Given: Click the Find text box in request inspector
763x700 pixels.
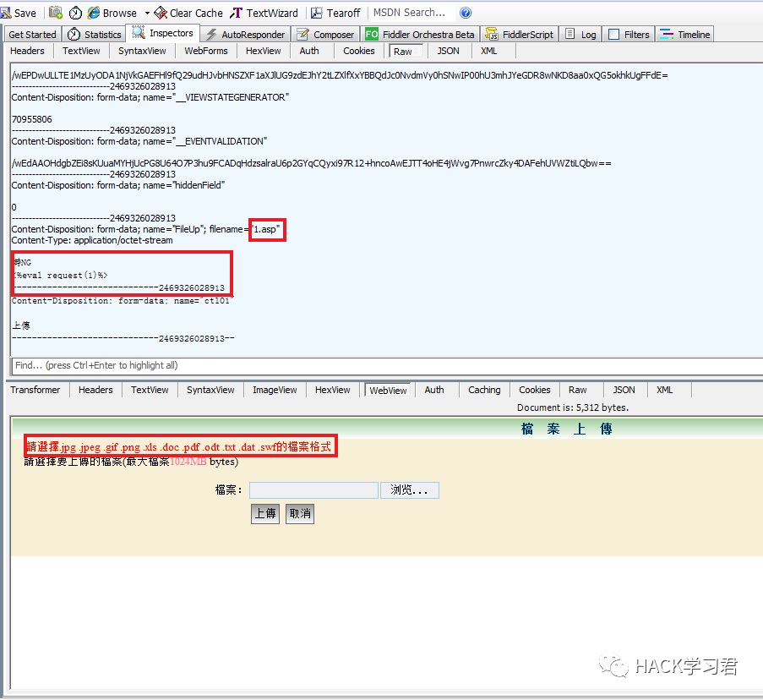Looking at the screenshot, I should pos(386,365).
